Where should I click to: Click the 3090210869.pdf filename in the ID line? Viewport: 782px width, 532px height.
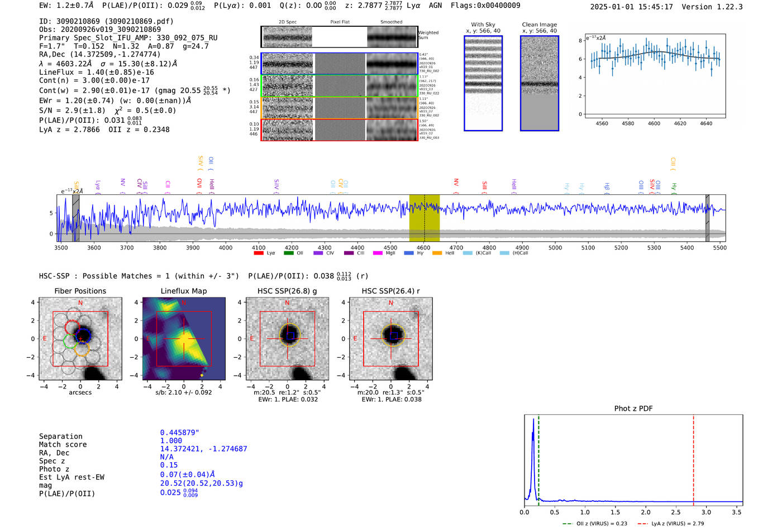[x=141, y=21]
